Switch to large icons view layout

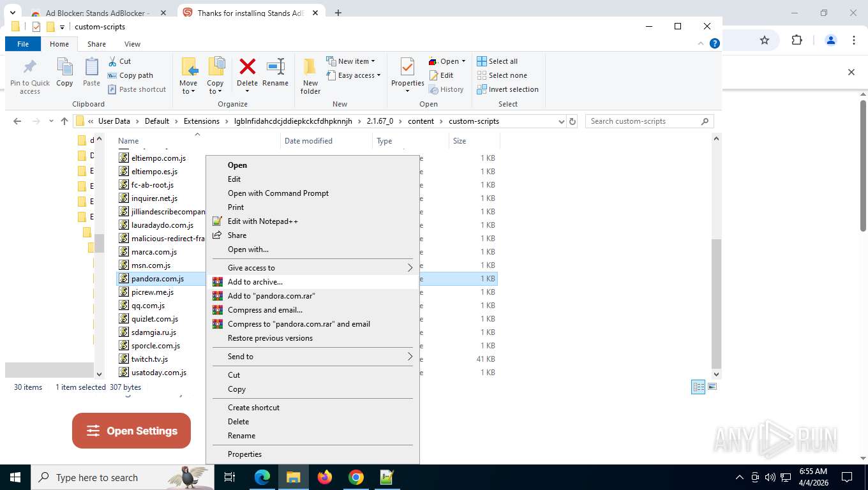712,387
